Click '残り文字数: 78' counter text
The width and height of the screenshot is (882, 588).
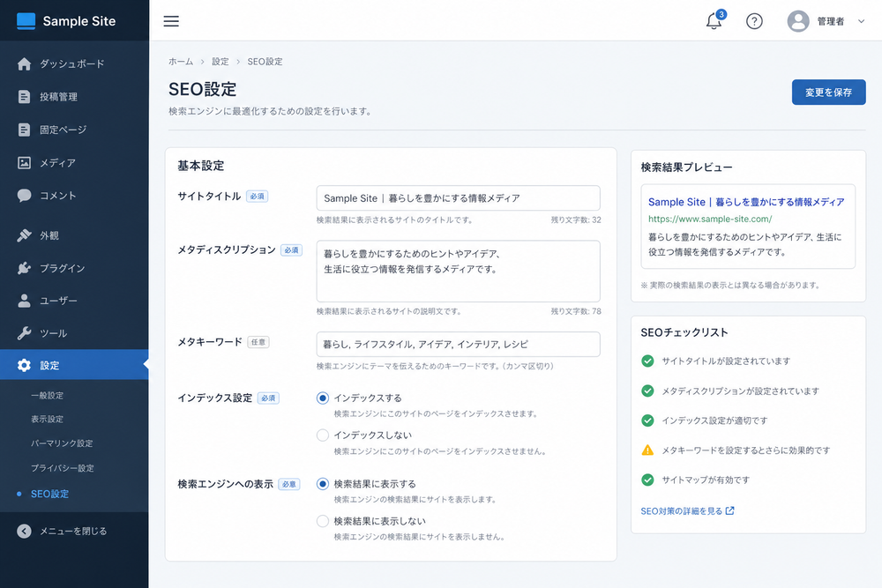pyautogui.click(x=576, y=311)
